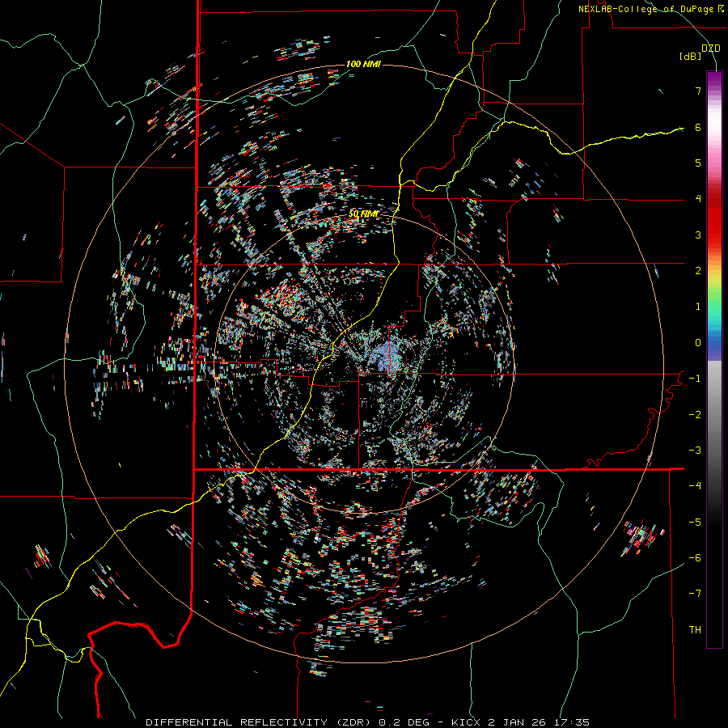Click the 17:35 timestamp in the caption
Image resolution: width=728 pixels, height=728 pixels.
(570, 722)
